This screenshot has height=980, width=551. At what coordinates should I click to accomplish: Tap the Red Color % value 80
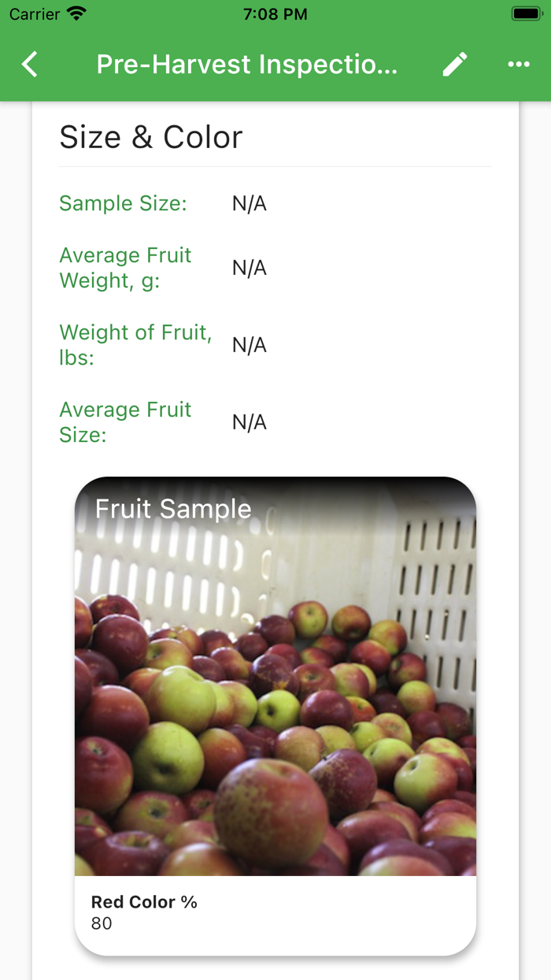point(101,924)
